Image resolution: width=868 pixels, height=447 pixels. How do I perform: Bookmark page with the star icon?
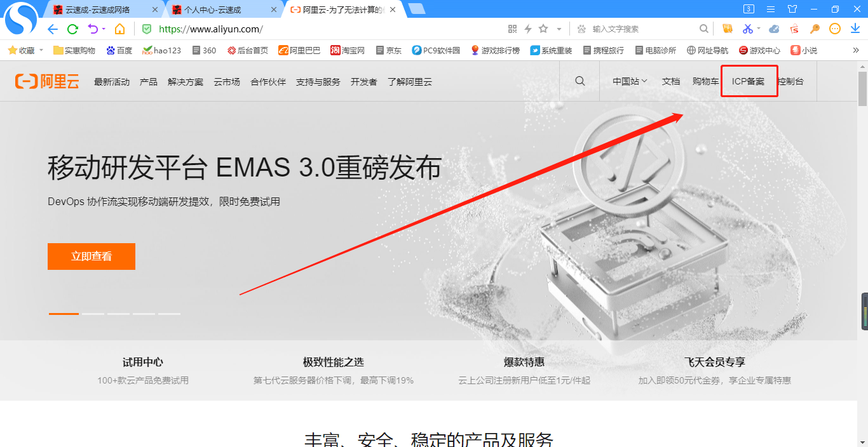click(x=543, y=29)
